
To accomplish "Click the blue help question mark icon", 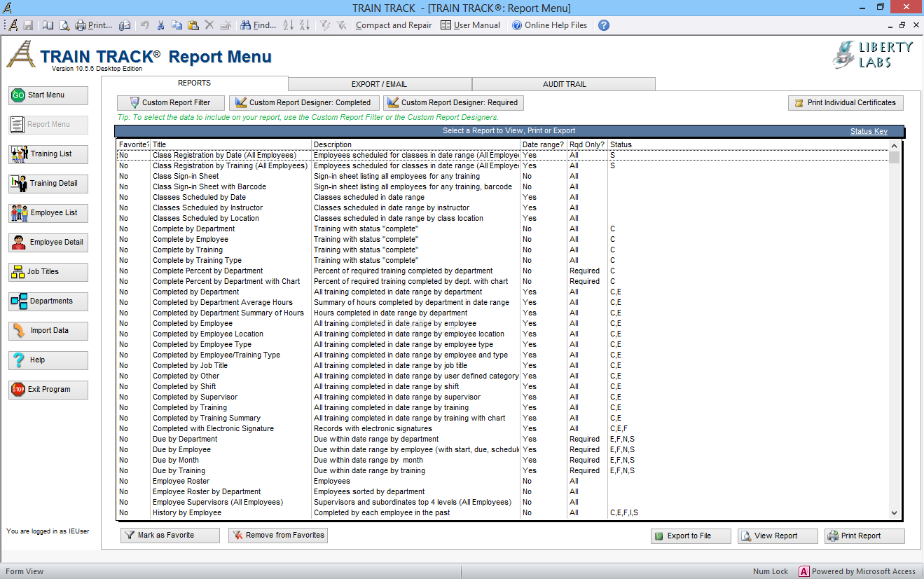I will pos(604,25).
